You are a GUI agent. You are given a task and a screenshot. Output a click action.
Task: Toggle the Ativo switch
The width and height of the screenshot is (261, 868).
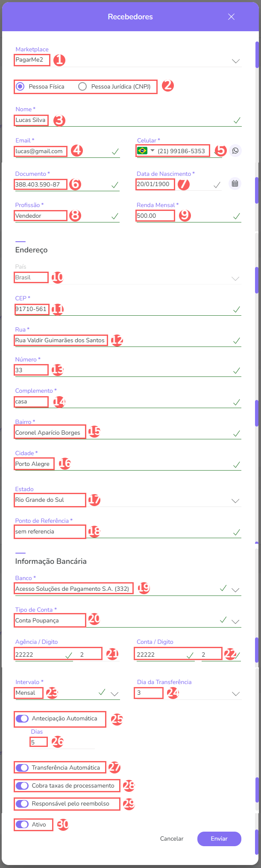pos(22,824)
